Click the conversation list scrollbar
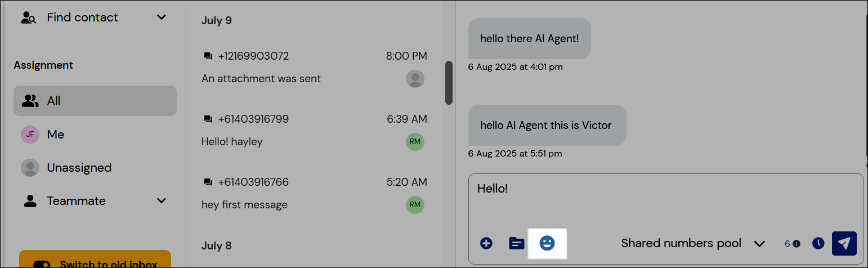The height and width of the screenshot is (268, 868). coord(449,83)
